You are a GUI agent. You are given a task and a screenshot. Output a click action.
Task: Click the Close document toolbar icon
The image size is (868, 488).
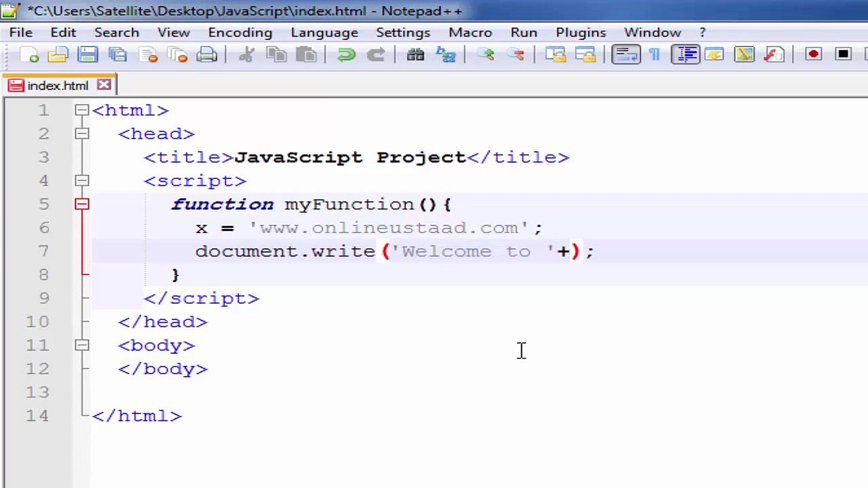148,55
